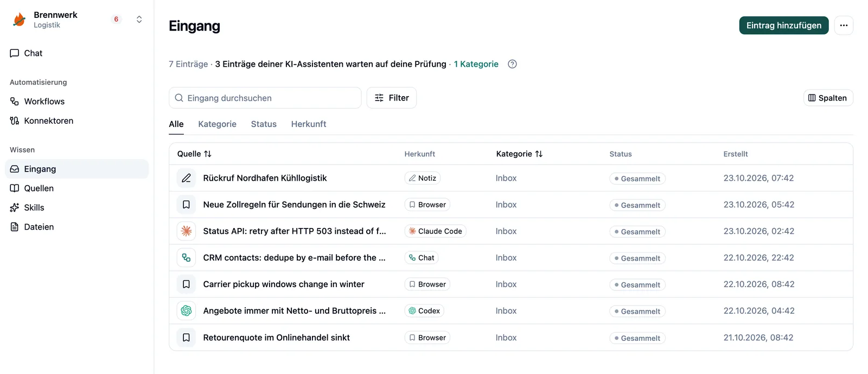Click the pencil icon for Rückruf Nordhafen row
Screen dimensions: 868x374
(186, 178)
